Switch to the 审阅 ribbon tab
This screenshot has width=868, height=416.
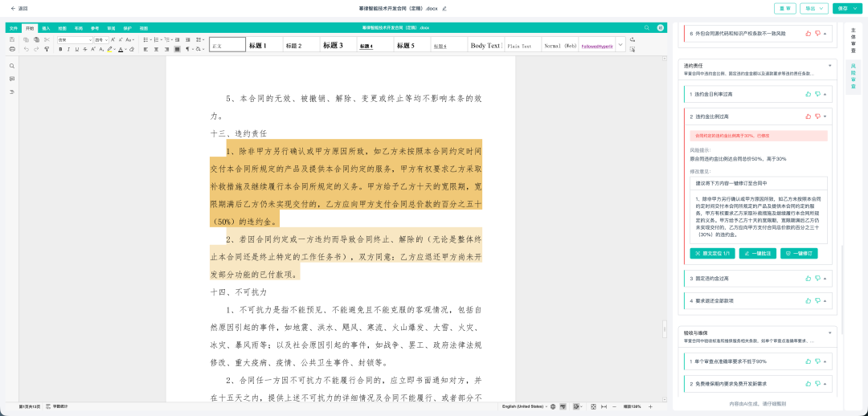[x=111, y=27]
